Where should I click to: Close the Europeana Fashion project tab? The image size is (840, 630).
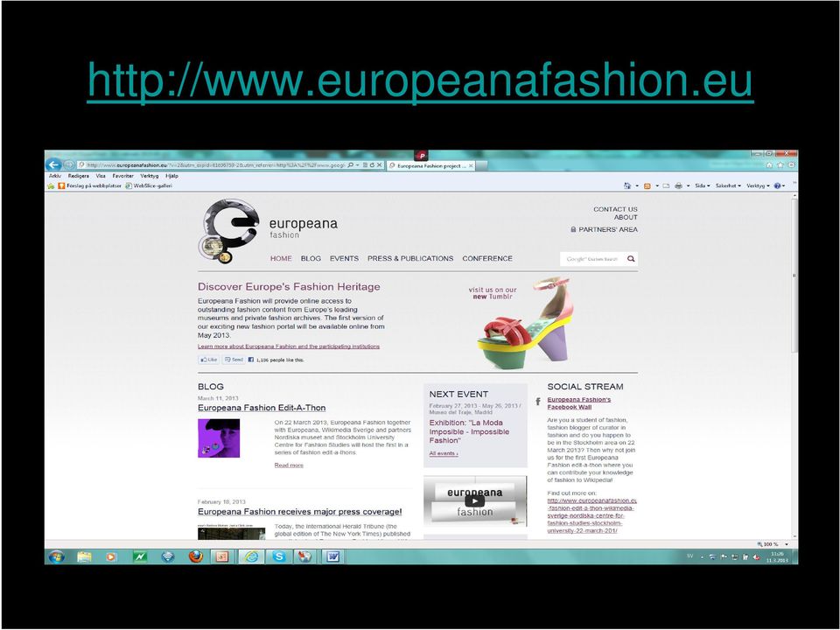(471, 166)
